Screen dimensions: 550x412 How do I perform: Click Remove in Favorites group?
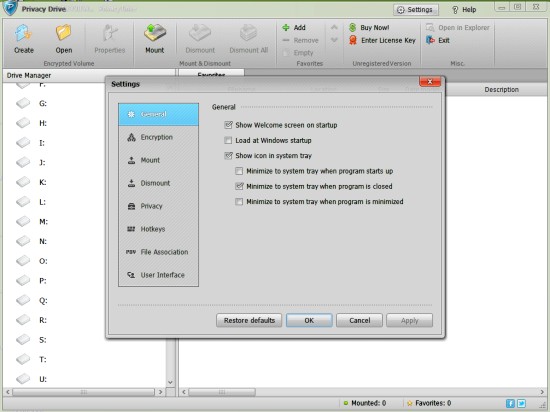(x=301, y=40)
